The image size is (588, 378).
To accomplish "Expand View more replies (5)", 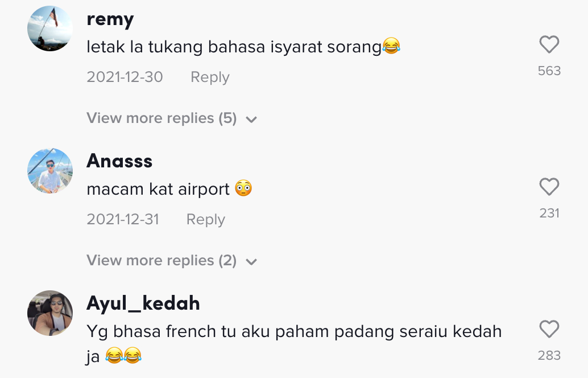I will 162,118.
